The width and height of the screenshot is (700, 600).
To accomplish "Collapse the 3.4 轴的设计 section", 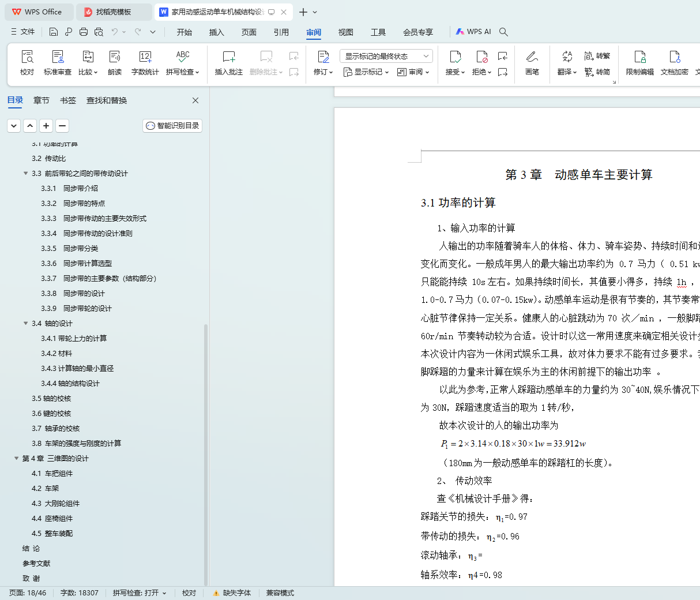I will tap(25, 323).
